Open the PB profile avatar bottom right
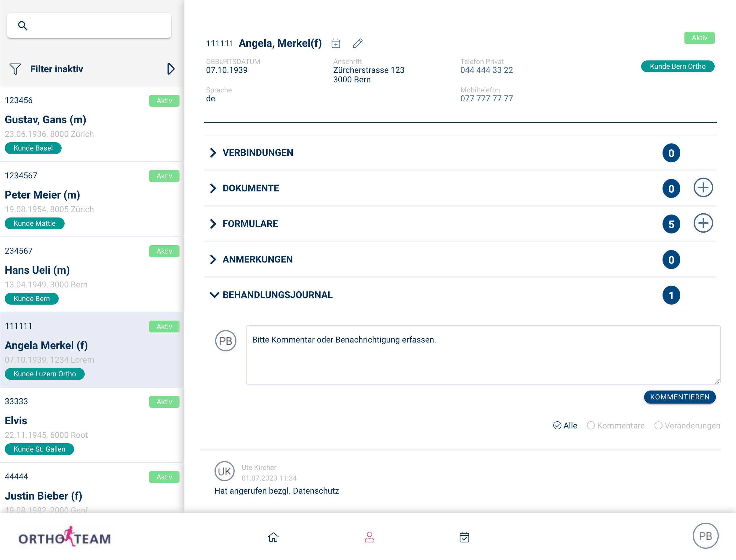This screenshot has height=560, width=736. tap(706, 536)
